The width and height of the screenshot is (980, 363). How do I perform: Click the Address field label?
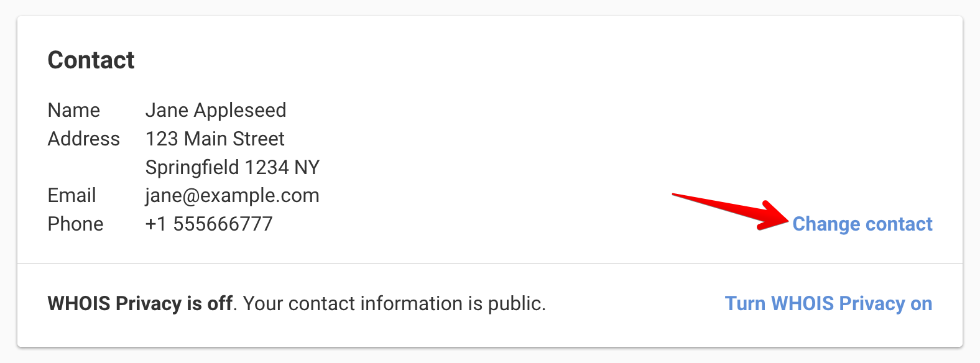click(x=83, y=139)
